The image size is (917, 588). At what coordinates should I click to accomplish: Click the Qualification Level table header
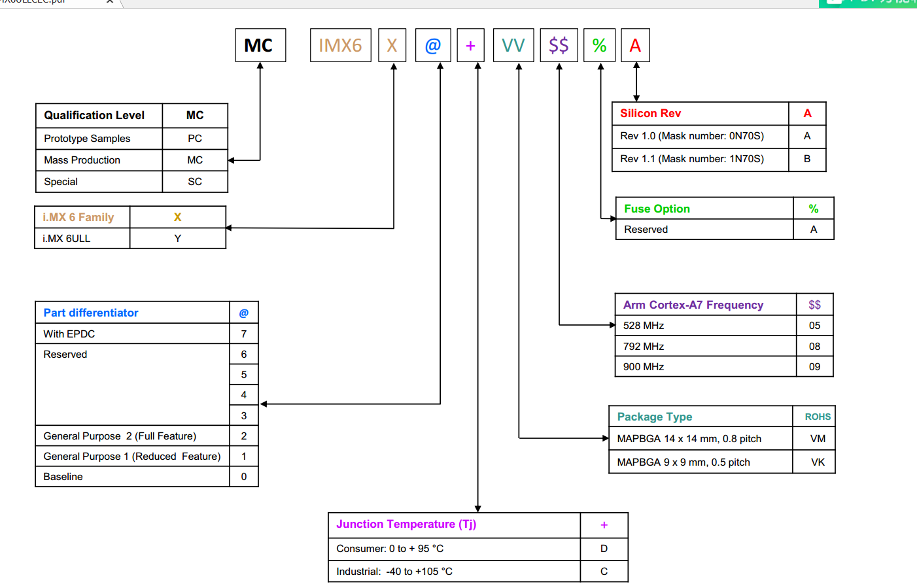[94, 115]
